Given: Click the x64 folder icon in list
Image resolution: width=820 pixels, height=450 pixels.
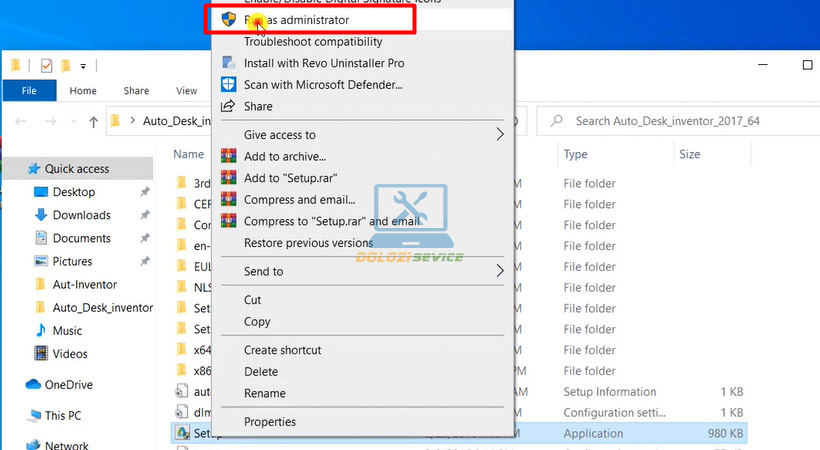Looking at the screenshot, I should (181, 349).
